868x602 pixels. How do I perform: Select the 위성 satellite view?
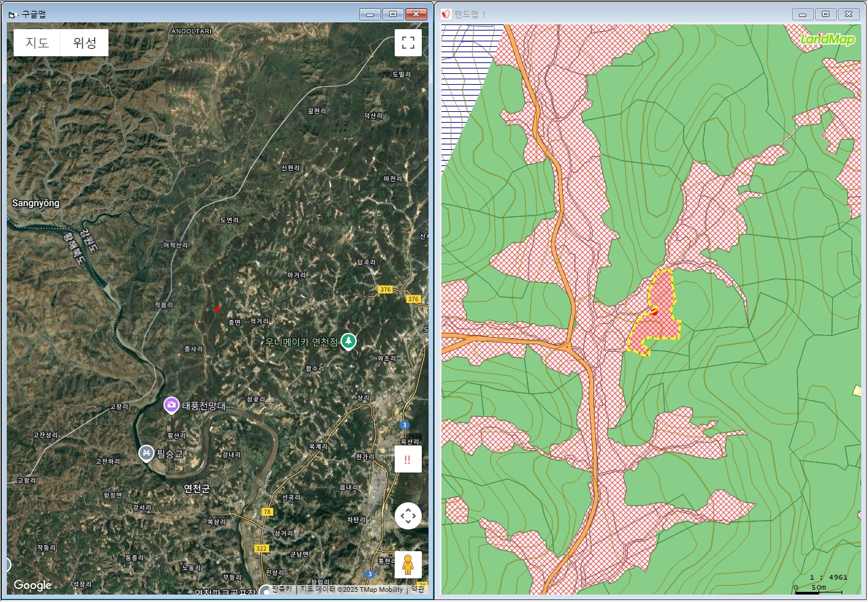[85, 43]
